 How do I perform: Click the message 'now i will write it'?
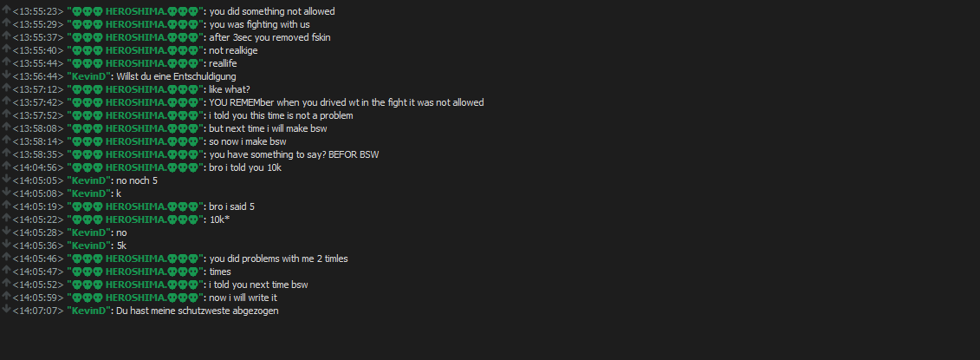pos(243,298)
